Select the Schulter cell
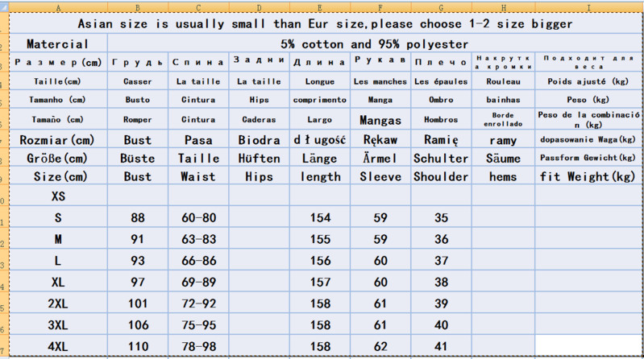The image size is (644, 359). 441,158
